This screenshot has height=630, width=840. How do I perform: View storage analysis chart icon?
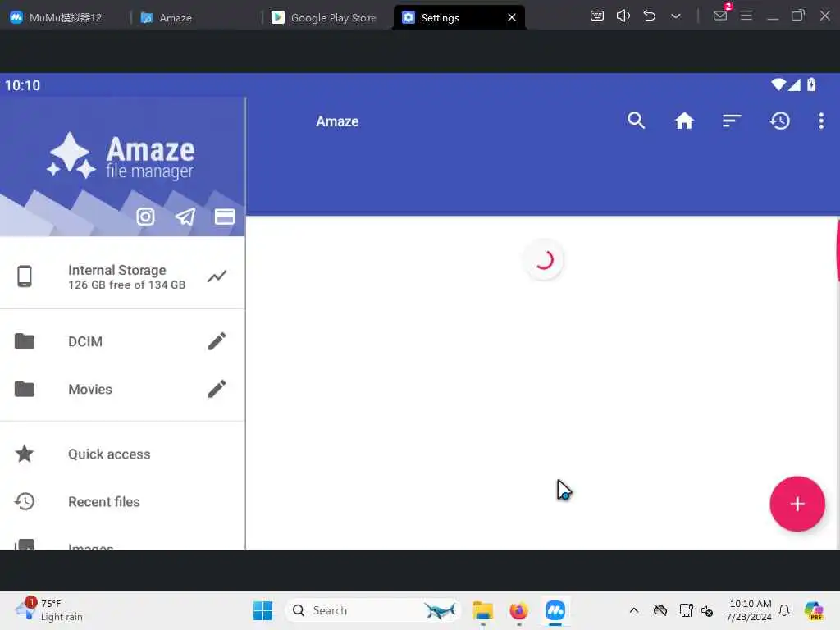[217, 276]
